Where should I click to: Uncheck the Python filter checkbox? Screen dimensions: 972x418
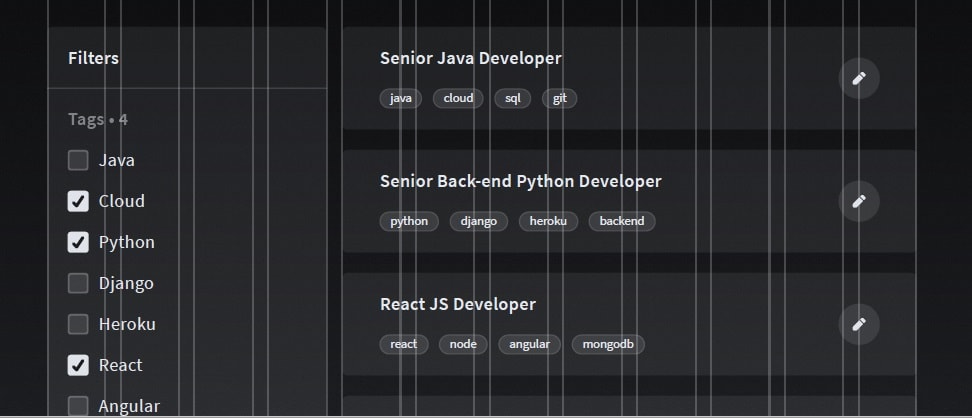pos(78,242)
